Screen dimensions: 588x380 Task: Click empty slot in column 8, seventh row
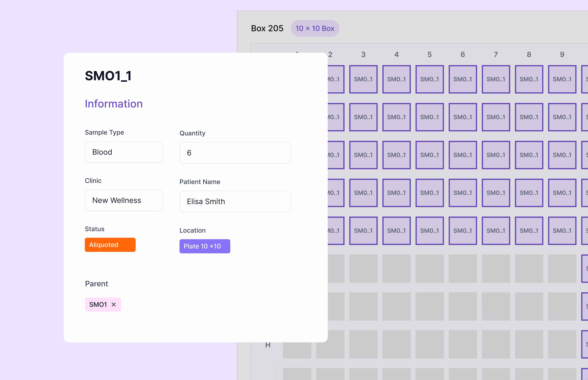(529, 307)
